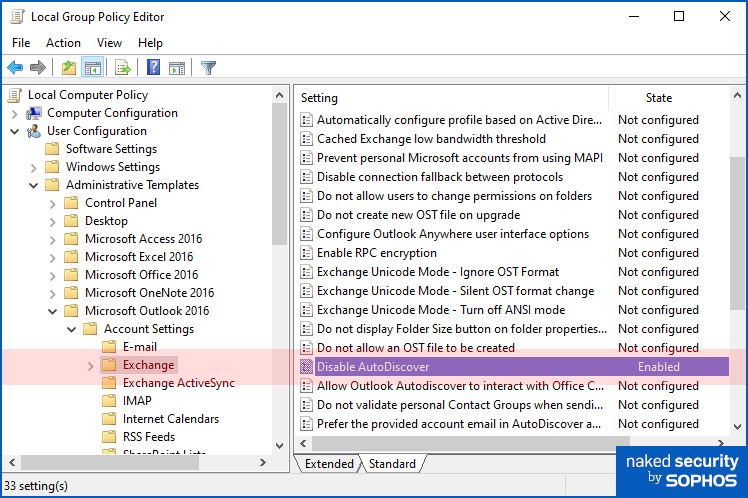Open Help via blue question mark icon
This screenshot has width=748, height=498.
[153, 67]
